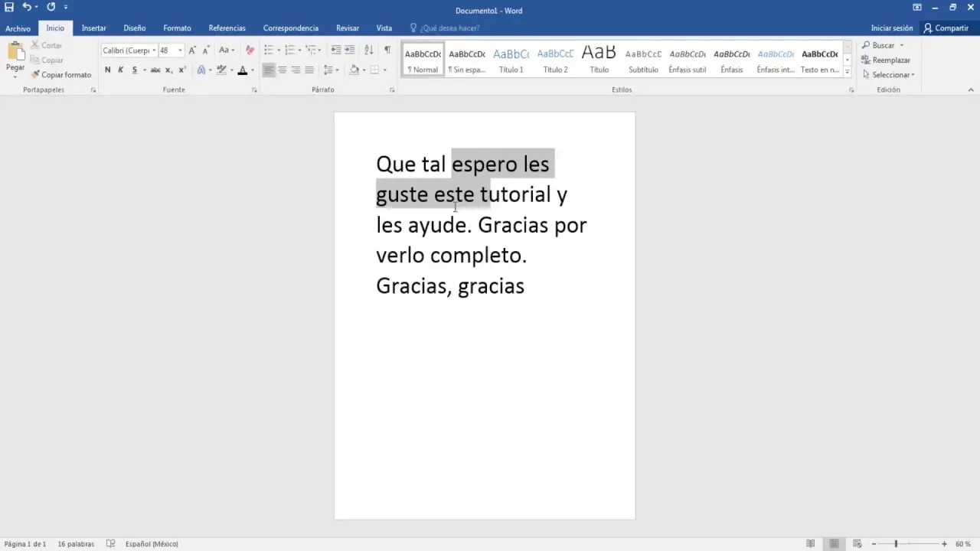Toggle show paragraph marks

point(387,51)
